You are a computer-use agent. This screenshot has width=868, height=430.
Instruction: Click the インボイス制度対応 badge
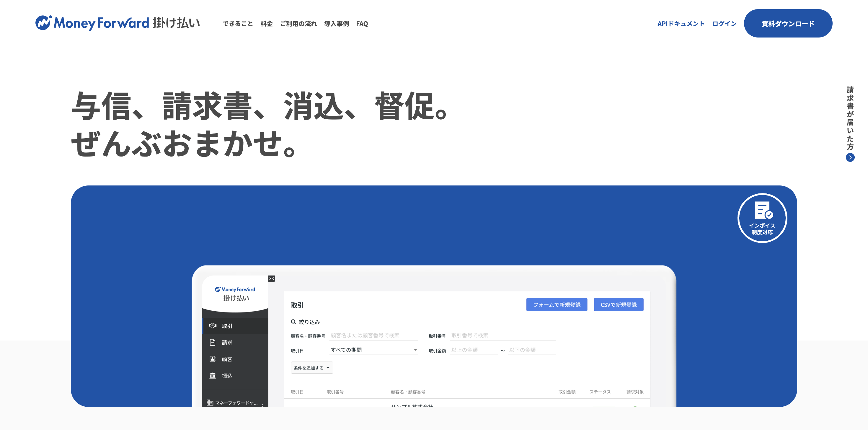(x=762, y=218)
